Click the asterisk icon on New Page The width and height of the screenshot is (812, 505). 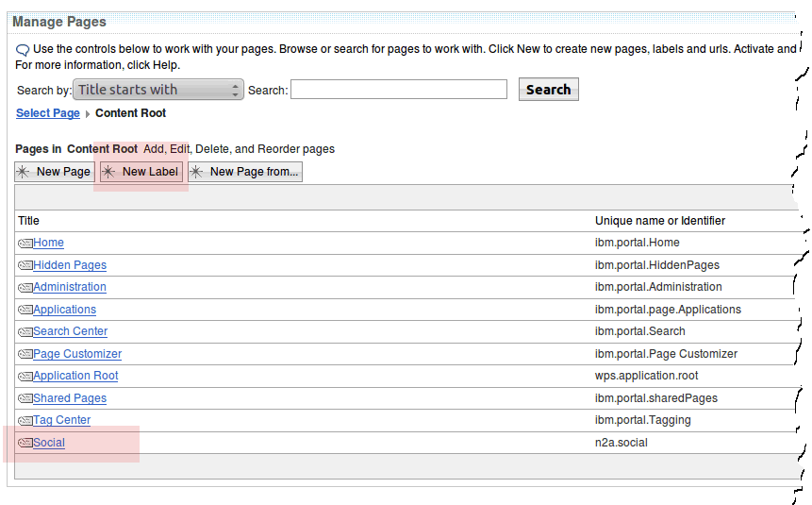(x=23, y=172)
